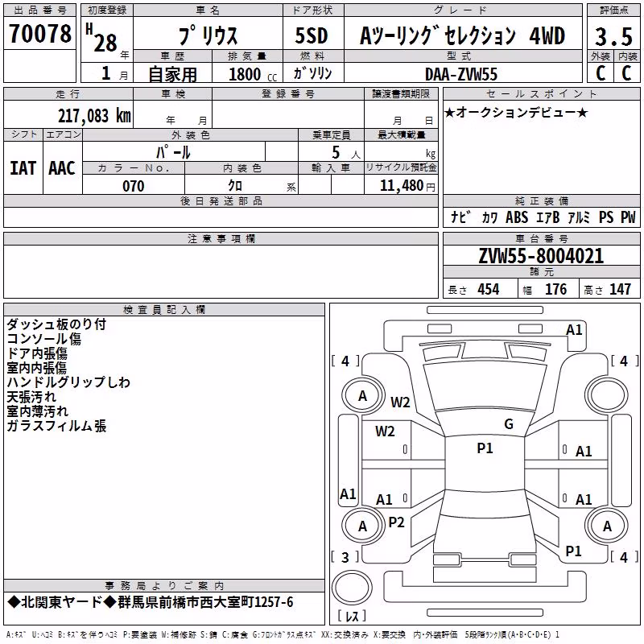Click the car name プリウス
Screen dimensions: 644x644
click(x=208, y=35)
